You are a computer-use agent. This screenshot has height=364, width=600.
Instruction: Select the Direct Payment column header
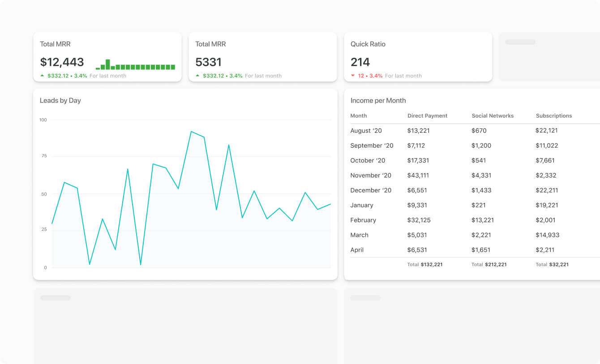tap(427, 115)
